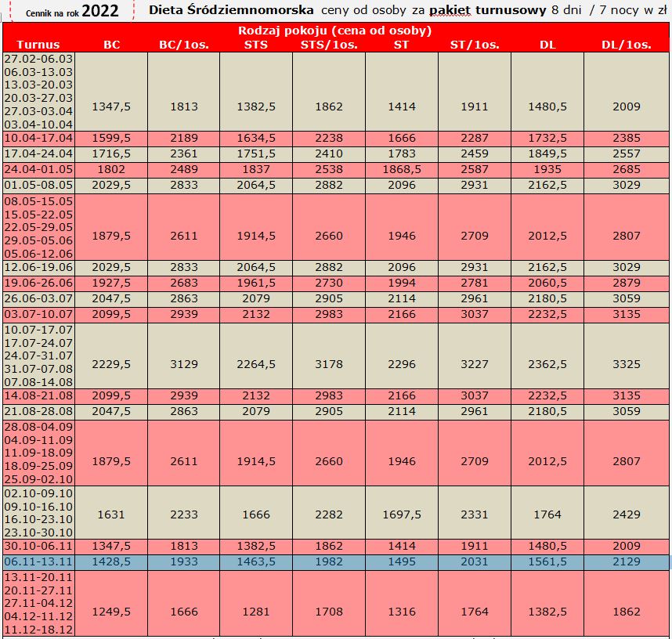
Task: Click BC price 1599,5 in row 10.04-17.04
Action: click(111, 138)
